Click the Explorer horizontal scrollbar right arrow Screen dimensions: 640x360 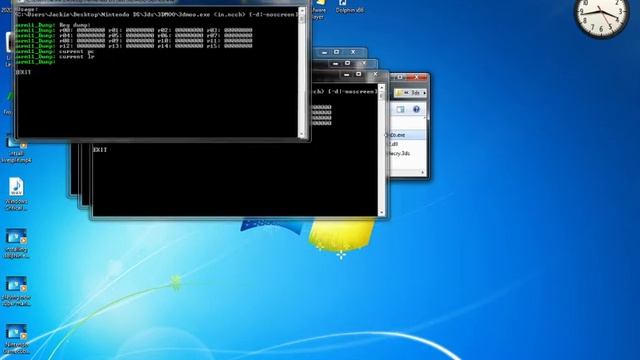point(422,172)
